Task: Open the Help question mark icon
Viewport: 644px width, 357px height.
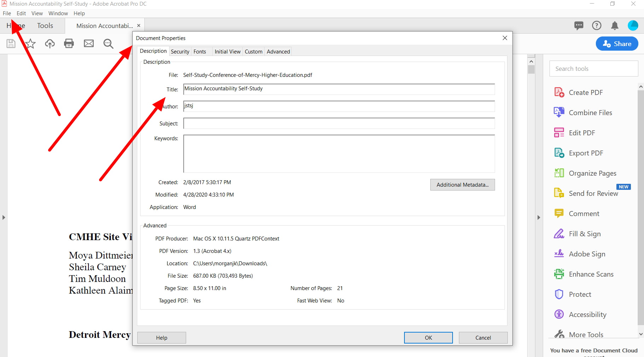Action: coord(597,25)
